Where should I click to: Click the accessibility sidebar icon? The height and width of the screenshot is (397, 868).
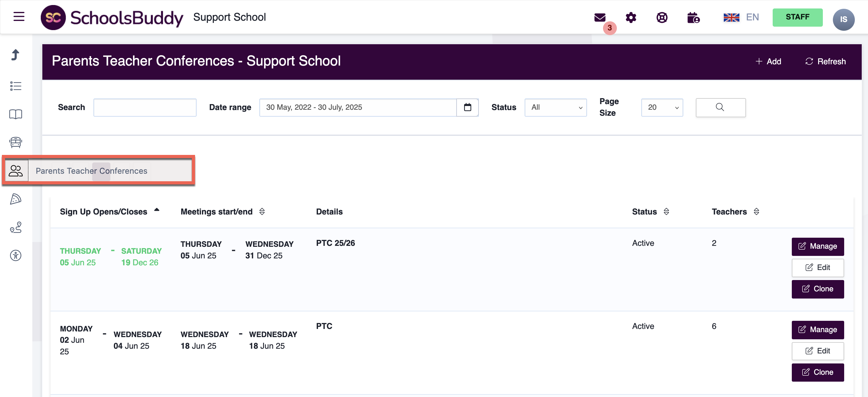[x=15, y=256]
